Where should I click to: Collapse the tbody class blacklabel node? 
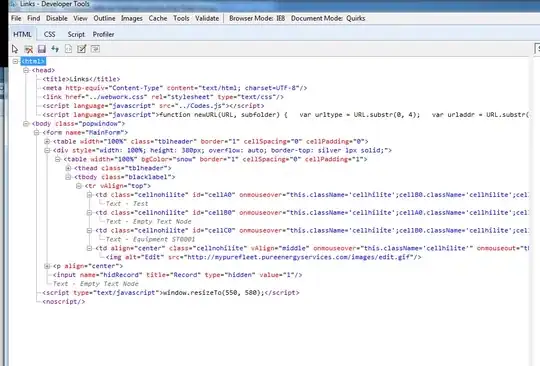pyautogui.click(x=68, y=177)
